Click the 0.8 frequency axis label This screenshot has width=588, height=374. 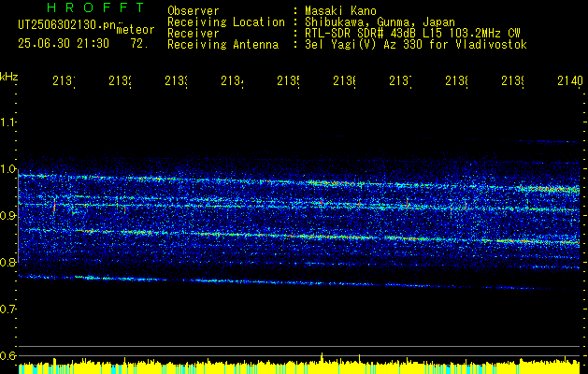[x=7, y=262]
